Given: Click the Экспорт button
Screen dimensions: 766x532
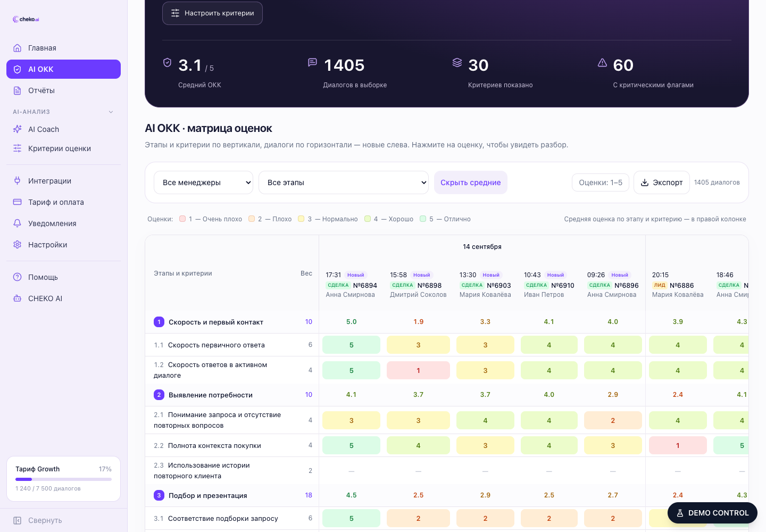Looking at the screenshot, I should click(662, 182).
